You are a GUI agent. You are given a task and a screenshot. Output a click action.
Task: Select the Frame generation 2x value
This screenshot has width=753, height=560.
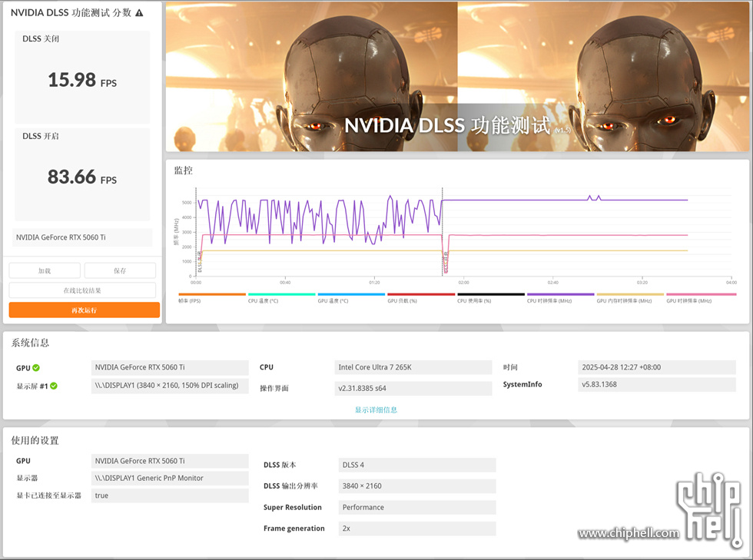coord(416,529)
